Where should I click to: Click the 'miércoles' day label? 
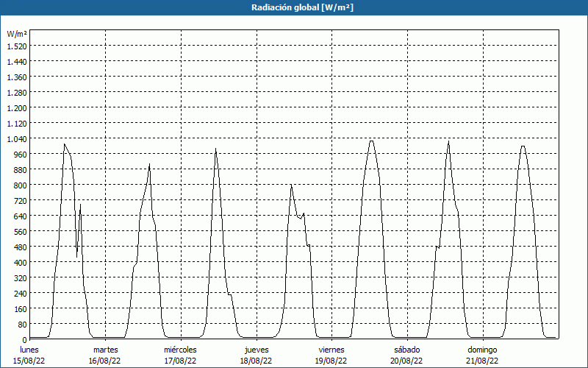click(x=180, y=350)
